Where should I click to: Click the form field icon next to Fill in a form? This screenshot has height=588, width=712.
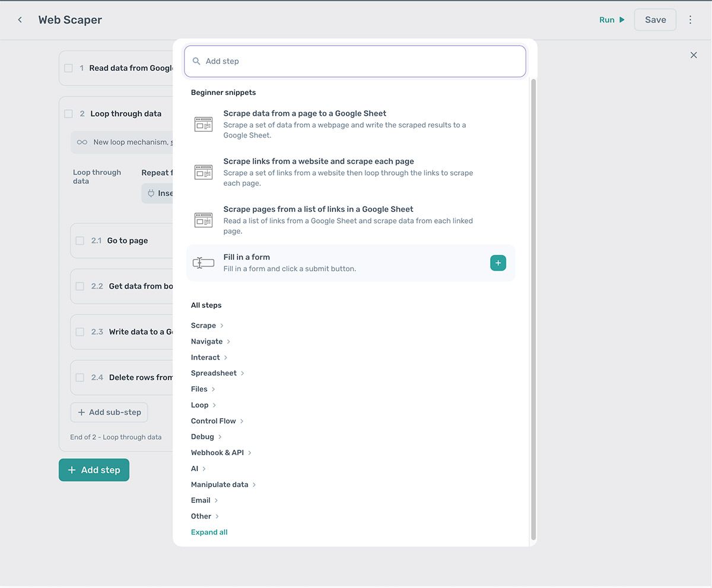(204, 263)
